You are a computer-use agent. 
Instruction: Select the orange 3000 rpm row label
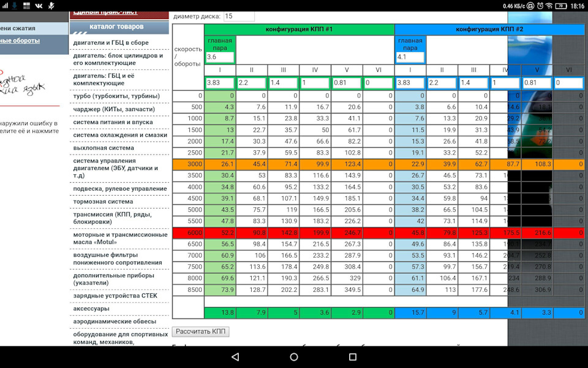[x=188, y=164]
